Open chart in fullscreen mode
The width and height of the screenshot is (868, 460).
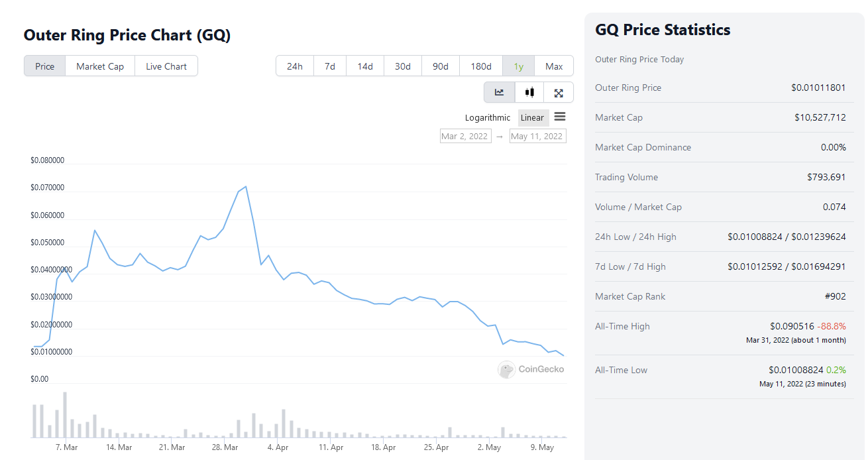pos(559,93)
